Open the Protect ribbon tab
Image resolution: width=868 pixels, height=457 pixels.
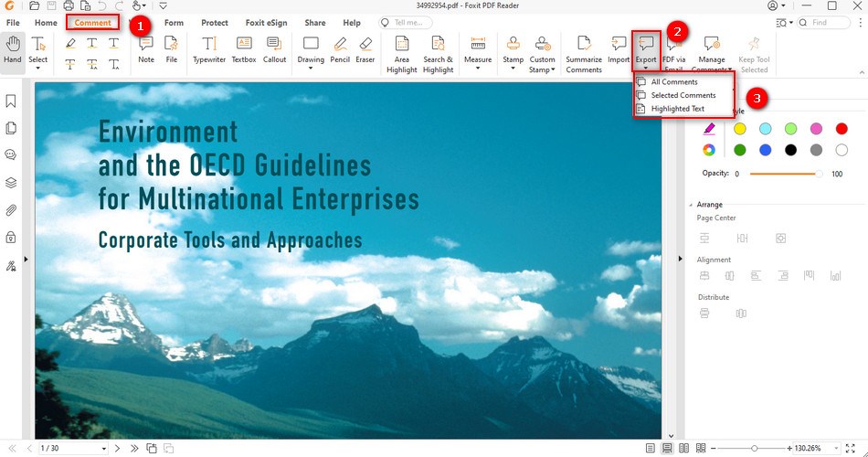(215, 23)
